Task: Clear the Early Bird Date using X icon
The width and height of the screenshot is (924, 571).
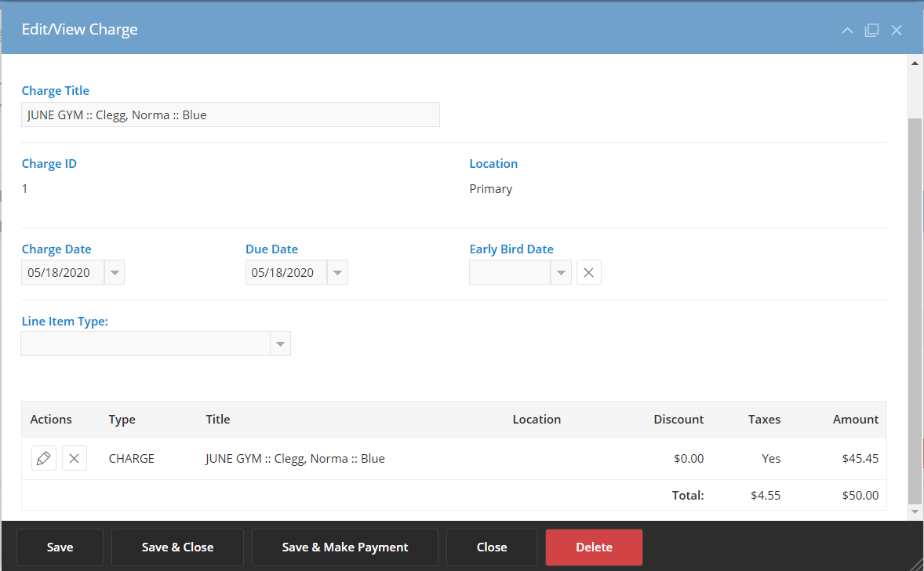Action: pyautogui.click(x=589, y=272)
